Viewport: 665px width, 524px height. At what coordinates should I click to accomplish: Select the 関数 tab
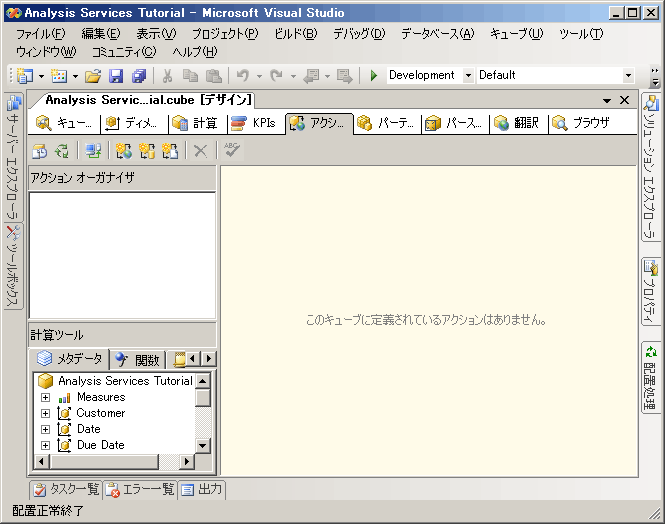(x=137, y=360)
